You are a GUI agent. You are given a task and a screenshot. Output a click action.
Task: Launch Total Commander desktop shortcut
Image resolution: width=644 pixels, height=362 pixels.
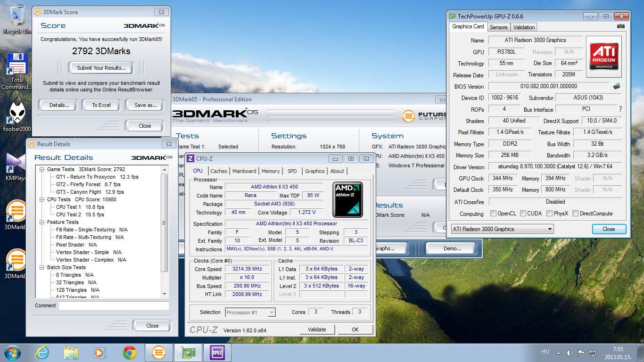tap(17, 71)
